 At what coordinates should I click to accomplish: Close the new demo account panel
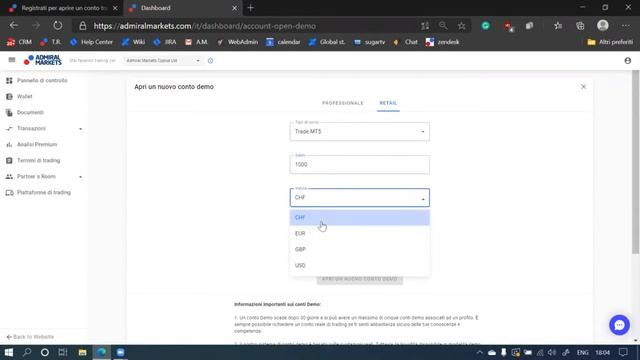(x=583, y=87)
